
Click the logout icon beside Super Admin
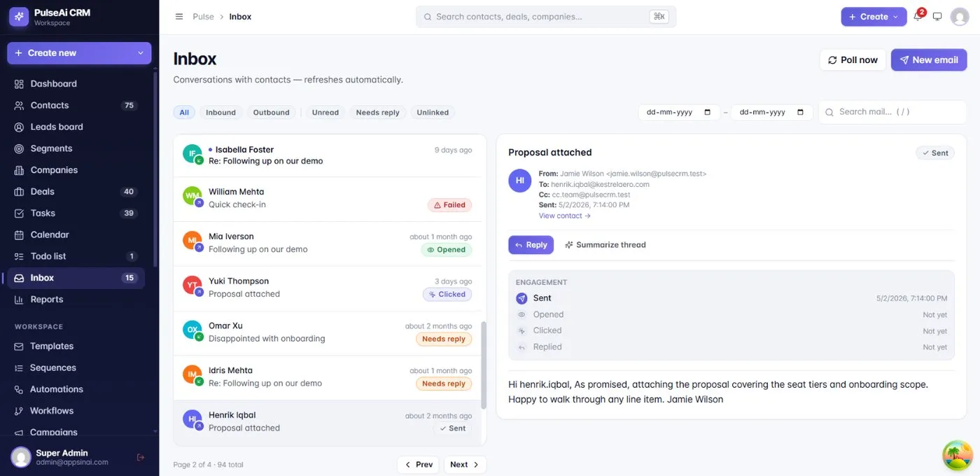tap(141, 458)
